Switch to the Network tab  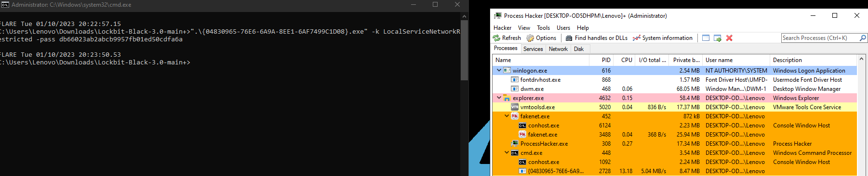pyautogui.click(x=558, y=49)
